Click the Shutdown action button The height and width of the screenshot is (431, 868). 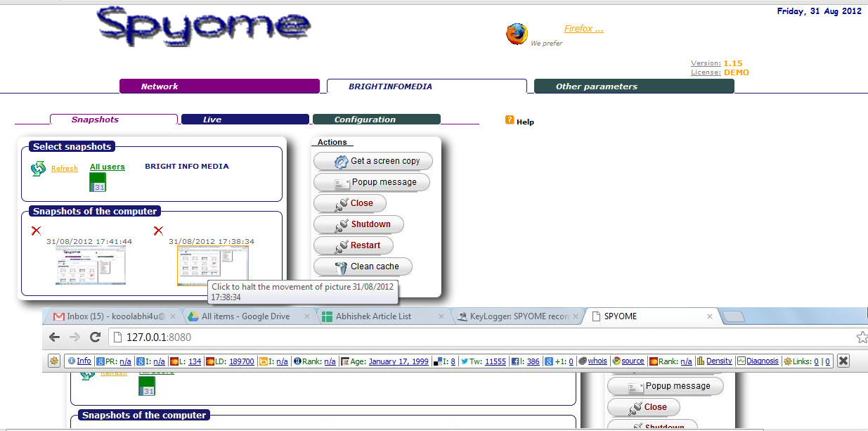pyautogui.click(x=358, y=224)
